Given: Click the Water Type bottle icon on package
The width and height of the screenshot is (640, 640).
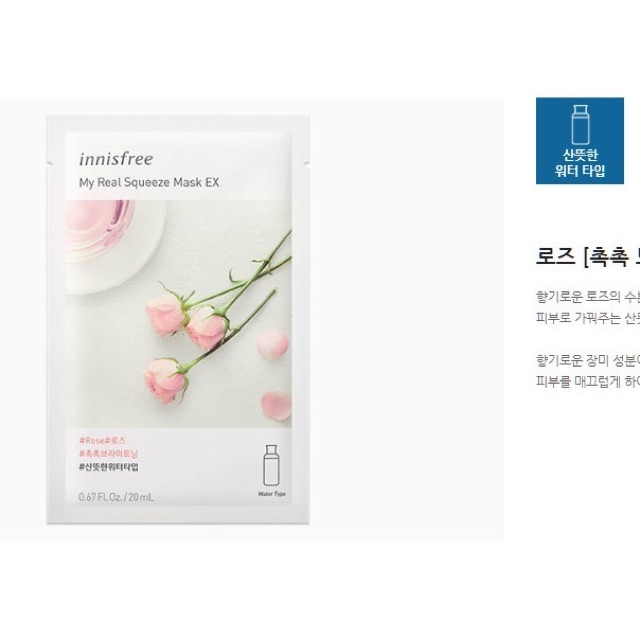Looking at the screenshot, I should coord(271,465).
